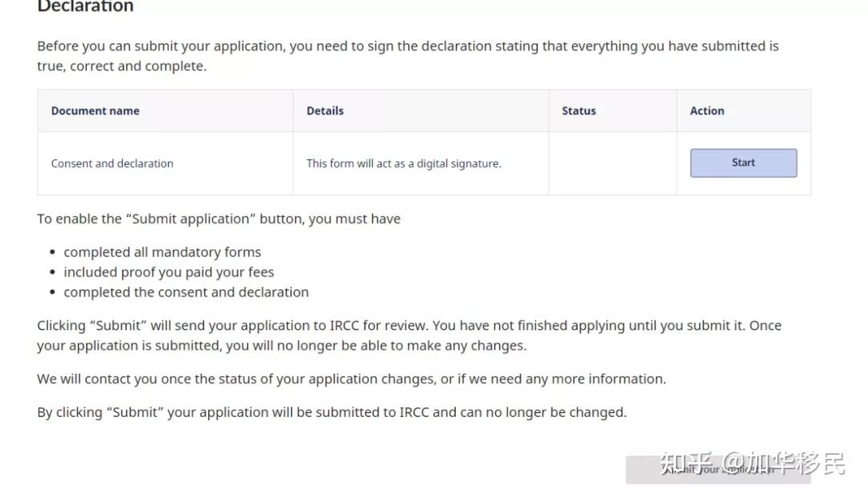868x499 pixels.
Task: Click the @加华移民 watermark username
Action: (784, 464)
